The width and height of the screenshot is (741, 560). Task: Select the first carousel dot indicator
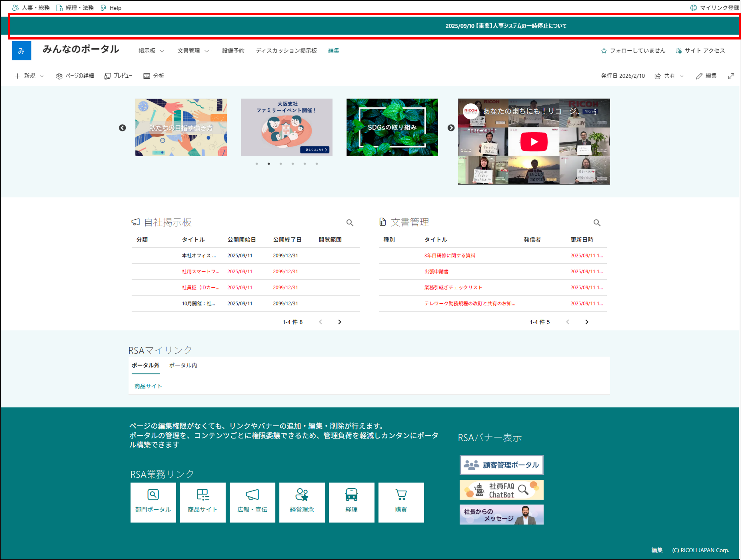[257, 164]
